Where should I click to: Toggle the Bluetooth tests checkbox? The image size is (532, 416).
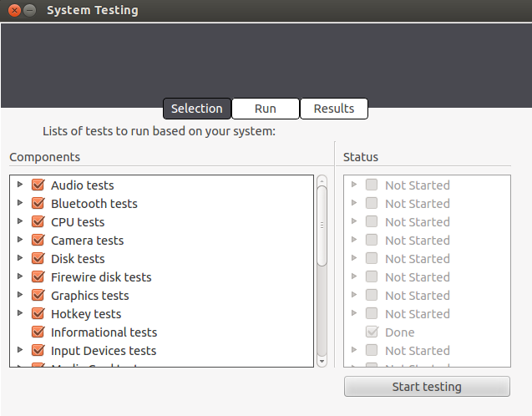38,204
